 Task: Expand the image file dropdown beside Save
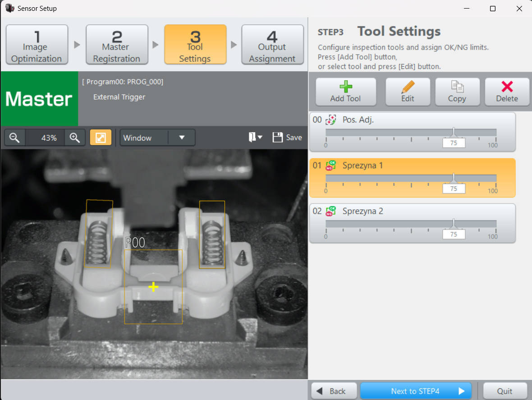click(256, 138)
